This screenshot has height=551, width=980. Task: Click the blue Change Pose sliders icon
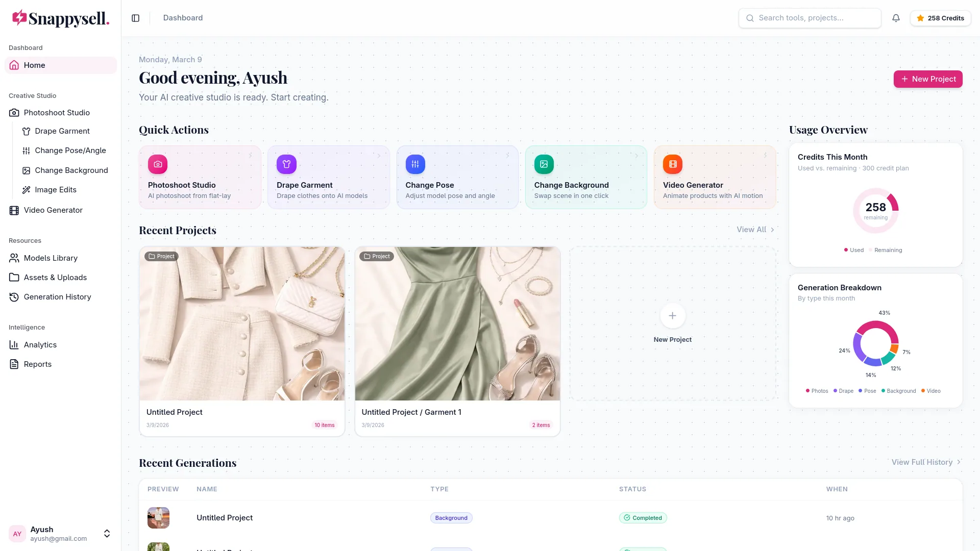pos(415,164)
